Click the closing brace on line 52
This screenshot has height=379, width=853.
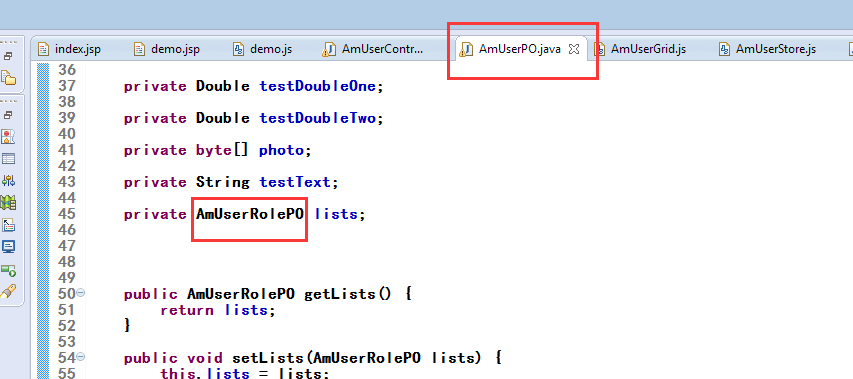coord(128,326)
